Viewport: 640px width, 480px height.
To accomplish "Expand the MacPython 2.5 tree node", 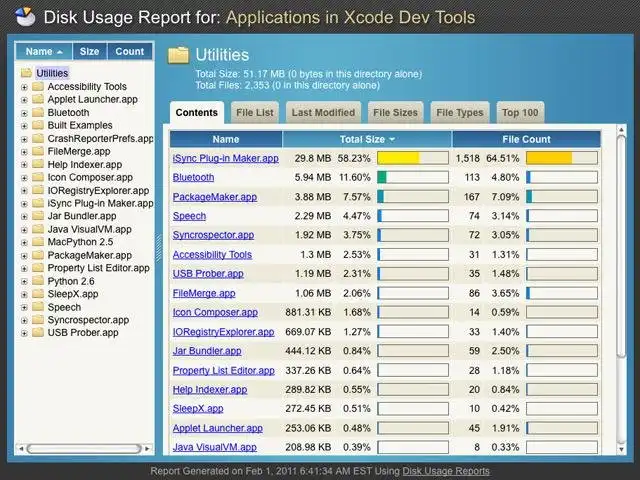I will (x=24, y=242).
